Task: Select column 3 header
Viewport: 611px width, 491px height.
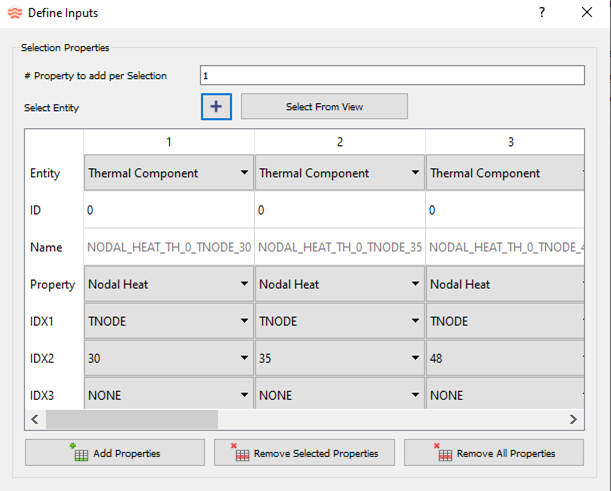Action: [510, 142]
